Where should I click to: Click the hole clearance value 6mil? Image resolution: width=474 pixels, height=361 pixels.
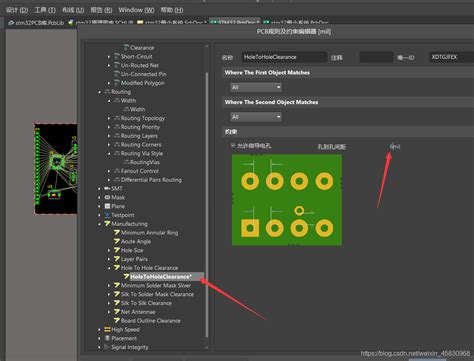pyautogui.click(x=395, y=146)
